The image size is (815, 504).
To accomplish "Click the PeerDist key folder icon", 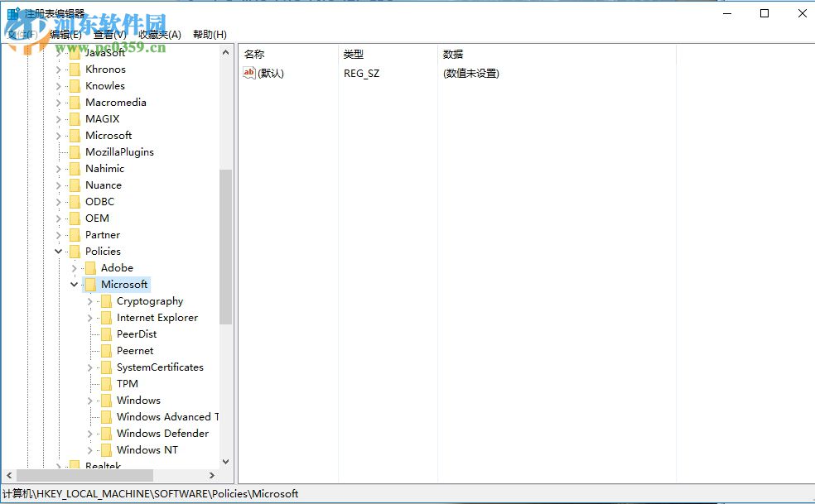I will click(x=108, y=334).
